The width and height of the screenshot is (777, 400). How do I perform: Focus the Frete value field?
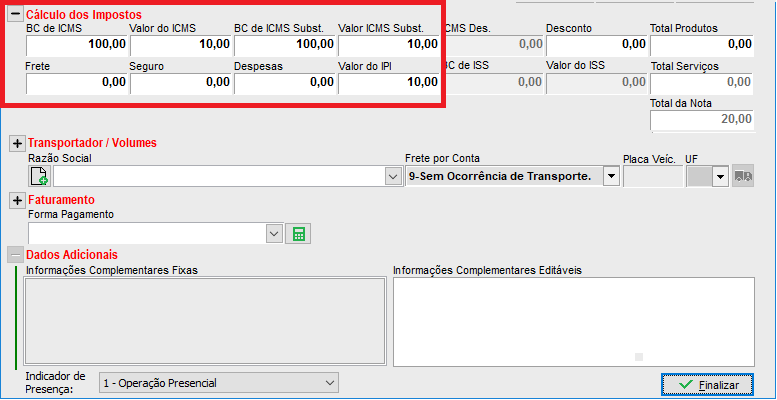tap(77, 83)
